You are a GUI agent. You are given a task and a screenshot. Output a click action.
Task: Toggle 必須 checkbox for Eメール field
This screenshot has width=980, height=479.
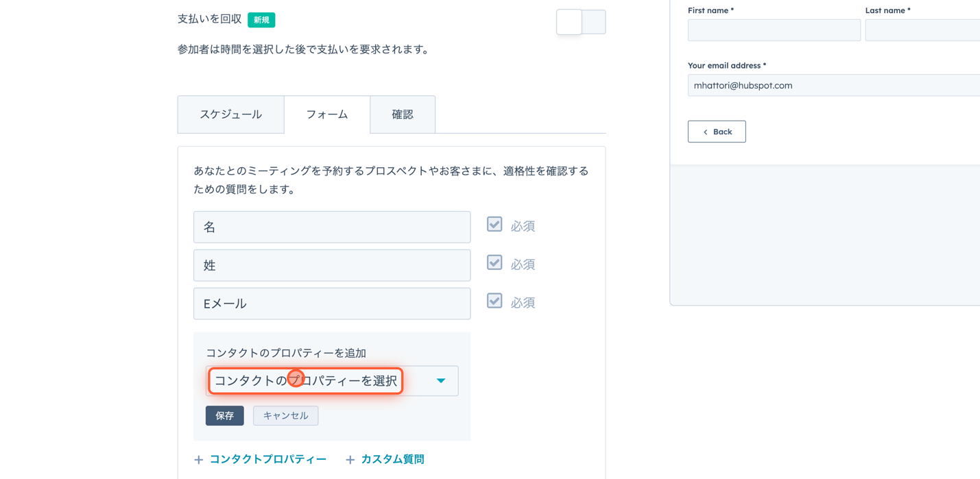point(494,301)
